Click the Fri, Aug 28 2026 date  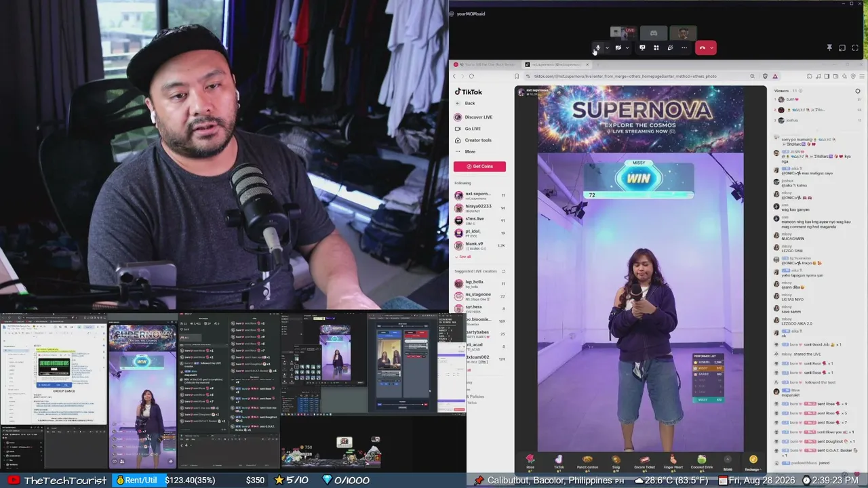[x=762, y=481]
